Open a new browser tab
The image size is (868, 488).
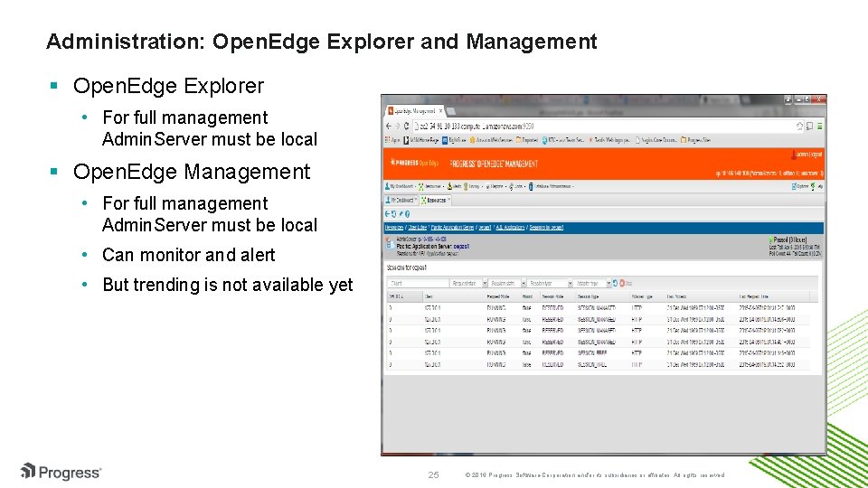click(x=450, y=111)
